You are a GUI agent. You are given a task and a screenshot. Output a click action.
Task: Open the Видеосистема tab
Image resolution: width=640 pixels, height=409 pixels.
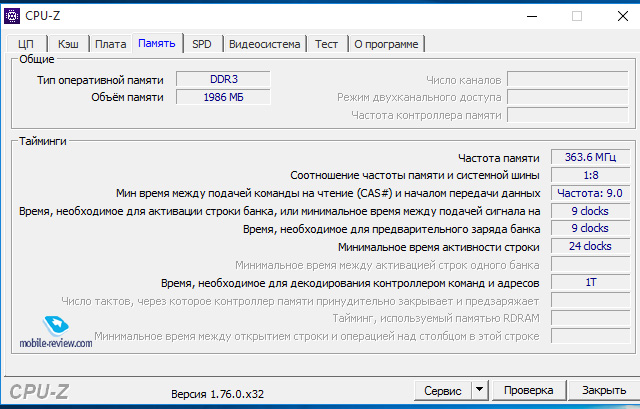(x=264, y=44)
